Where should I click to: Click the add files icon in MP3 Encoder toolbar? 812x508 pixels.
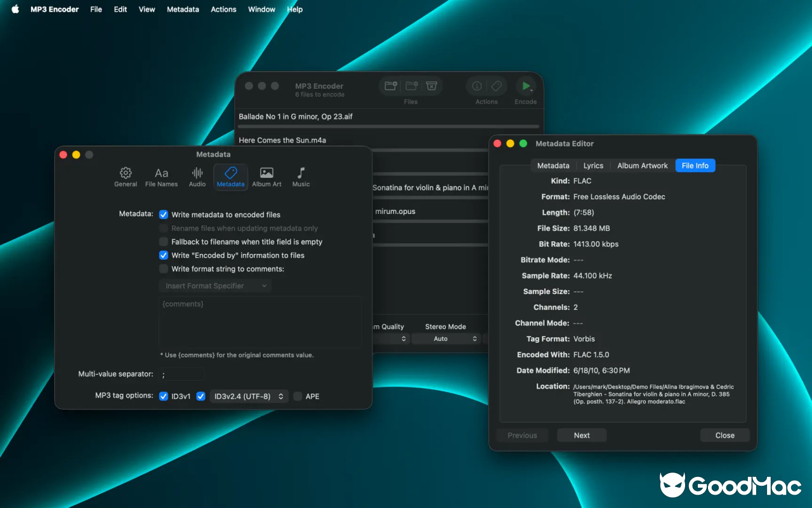point(391,86)
